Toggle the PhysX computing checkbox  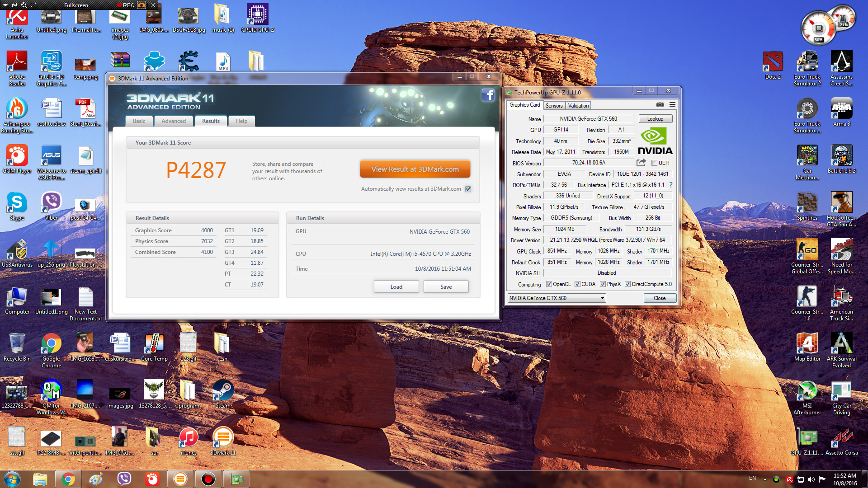pos(603,284)
